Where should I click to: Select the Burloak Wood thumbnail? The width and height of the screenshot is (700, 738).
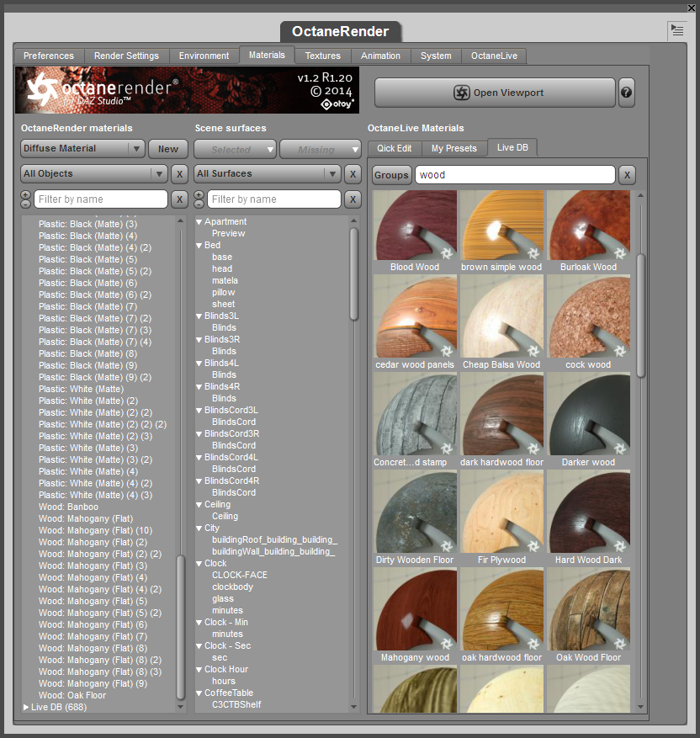click(x=588, y=225)
